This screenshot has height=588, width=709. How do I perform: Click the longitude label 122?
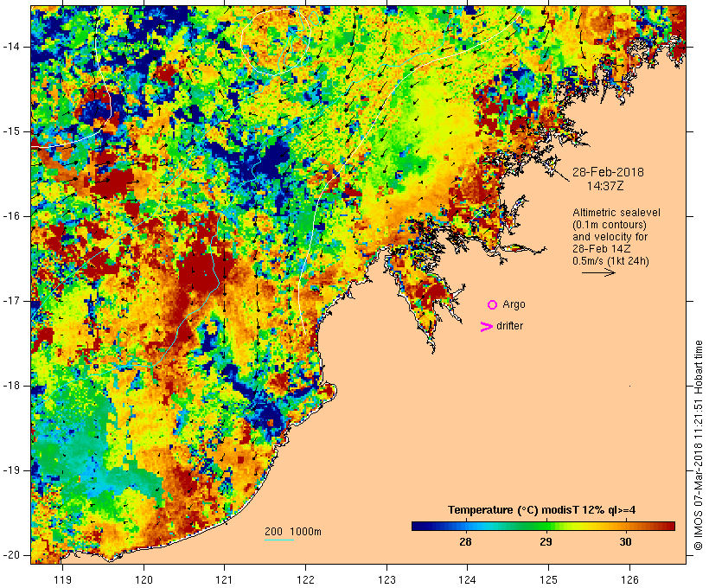[x=306, y=579]
